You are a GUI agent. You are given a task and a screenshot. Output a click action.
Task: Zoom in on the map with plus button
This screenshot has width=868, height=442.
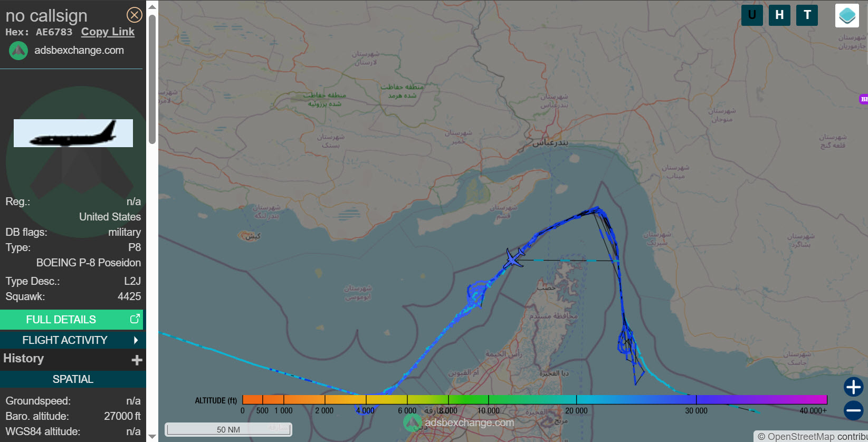click(x=853, y=387)
